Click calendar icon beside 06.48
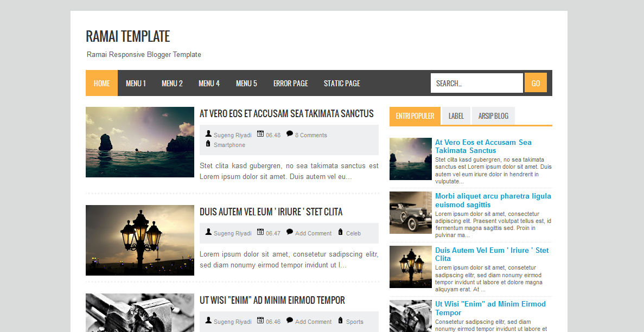Image resolution: width=644 pixels, height=332 pixels. 260,133
